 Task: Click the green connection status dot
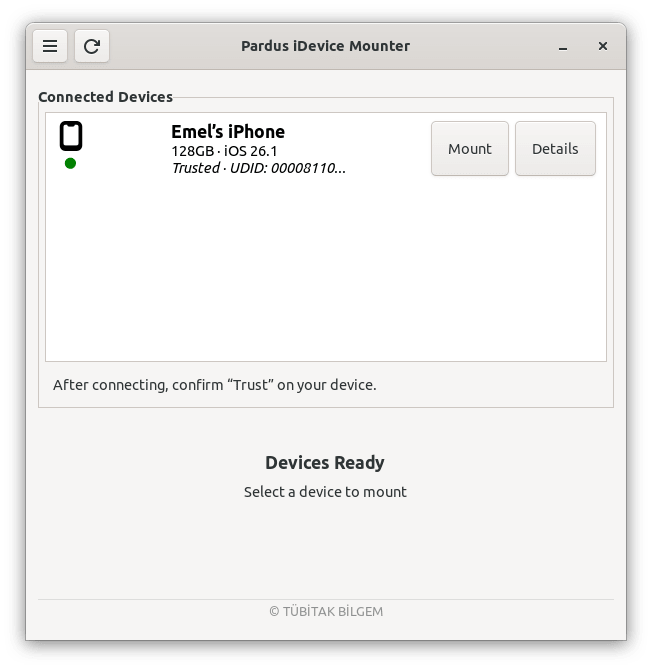70,163
